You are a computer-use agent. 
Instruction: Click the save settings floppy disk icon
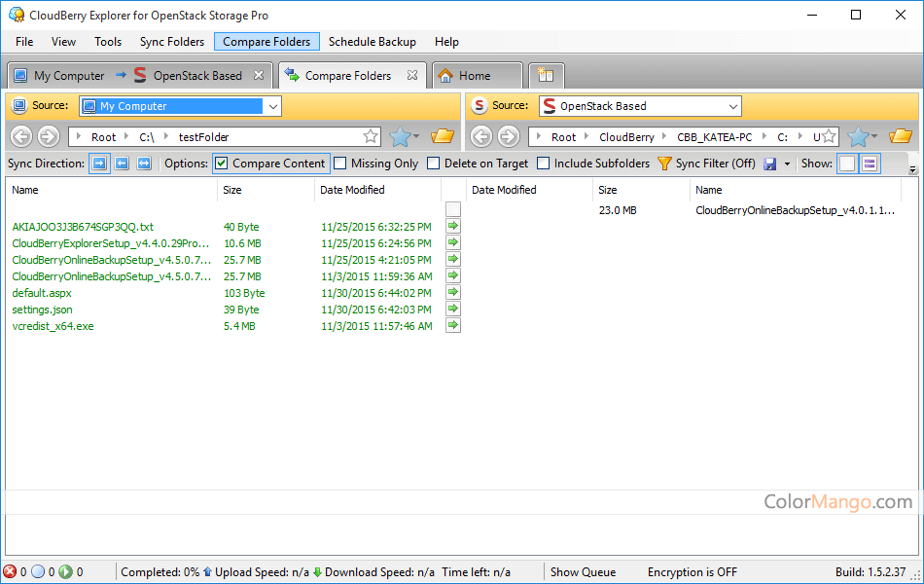point(770,164)
